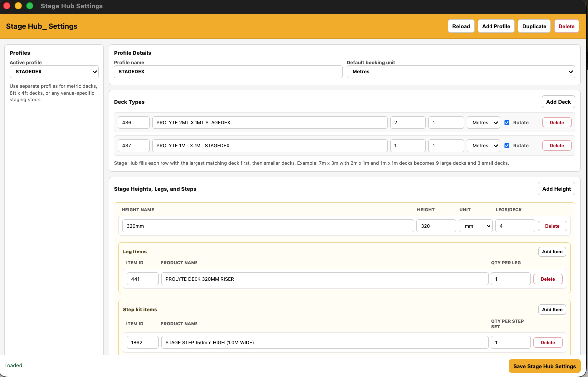Delete the STAGE STEP 150mm item
The height and width of the screenshot is (377, 588).
[x=548, y=343]
